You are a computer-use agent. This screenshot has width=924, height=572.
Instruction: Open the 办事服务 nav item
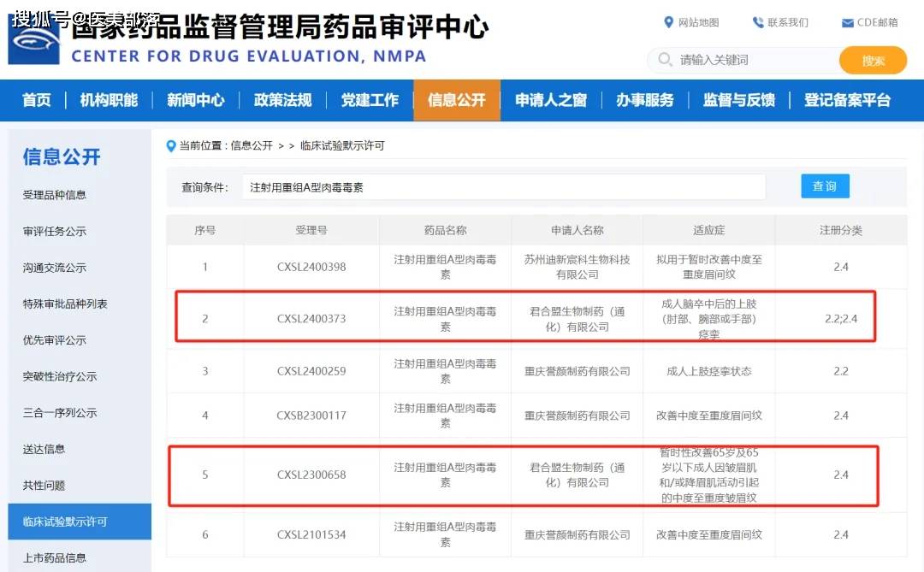645,100
